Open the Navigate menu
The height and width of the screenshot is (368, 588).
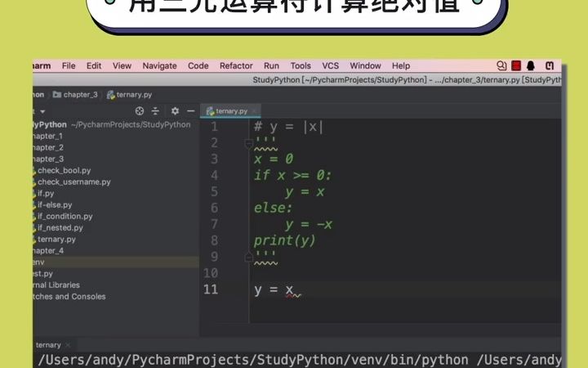point(159,65)
